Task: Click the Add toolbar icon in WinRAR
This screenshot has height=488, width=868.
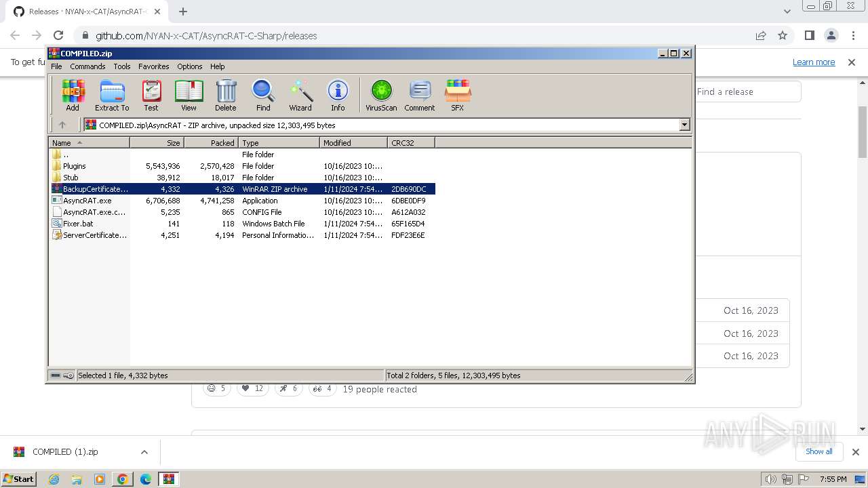Action: [x=73, y=95]
